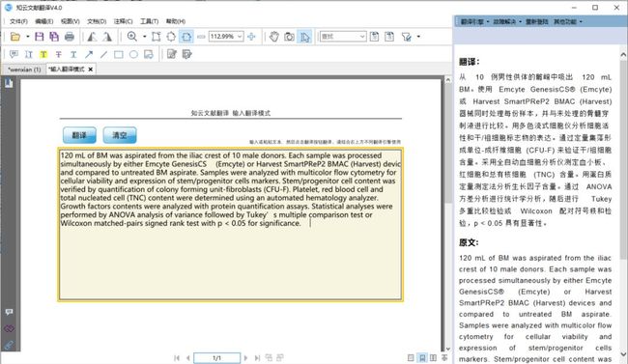The height and width of the screenshot is (364, 628).
Task: Select the text cursor annotation tool
Action: pos(28,54)
